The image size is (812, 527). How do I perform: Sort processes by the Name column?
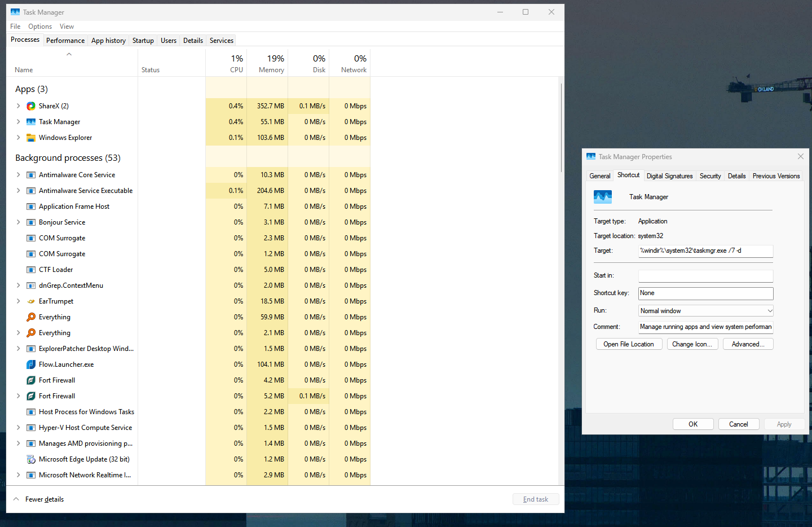tap(72, 63)
